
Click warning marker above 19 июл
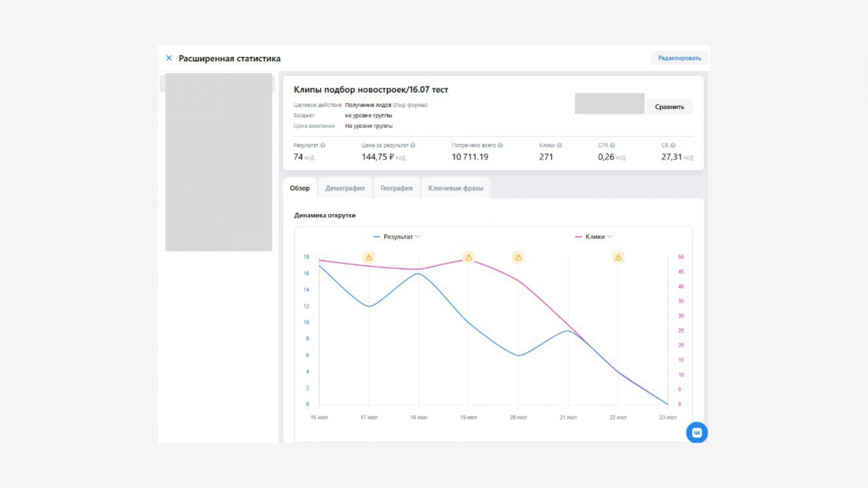(x=469, y=258)
